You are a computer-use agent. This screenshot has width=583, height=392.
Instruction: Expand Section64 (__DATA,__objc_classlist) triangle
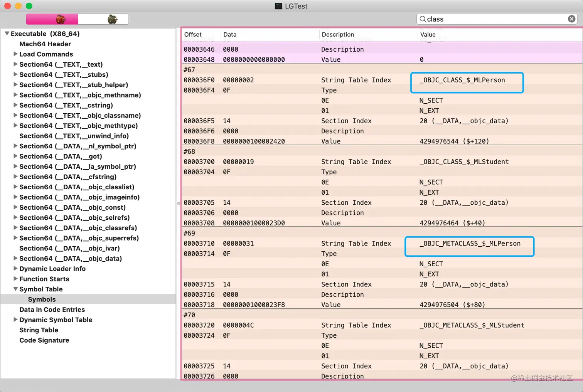pyautogui.click(x=15, y=187)
